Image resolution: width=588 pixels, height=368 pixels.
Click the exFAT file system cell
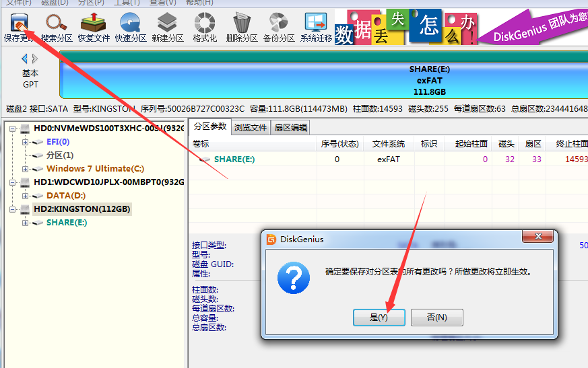click(389, 159)
